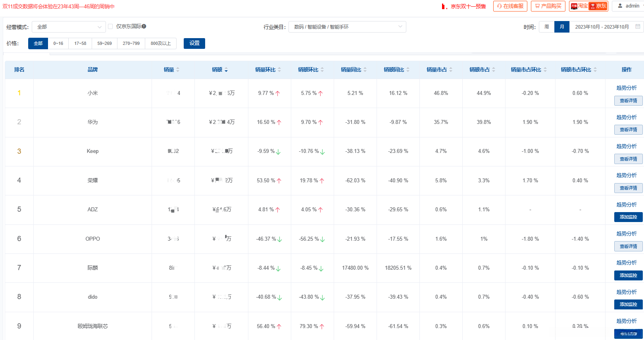View details 查看详情 for 荣耀

click(629, 188)
